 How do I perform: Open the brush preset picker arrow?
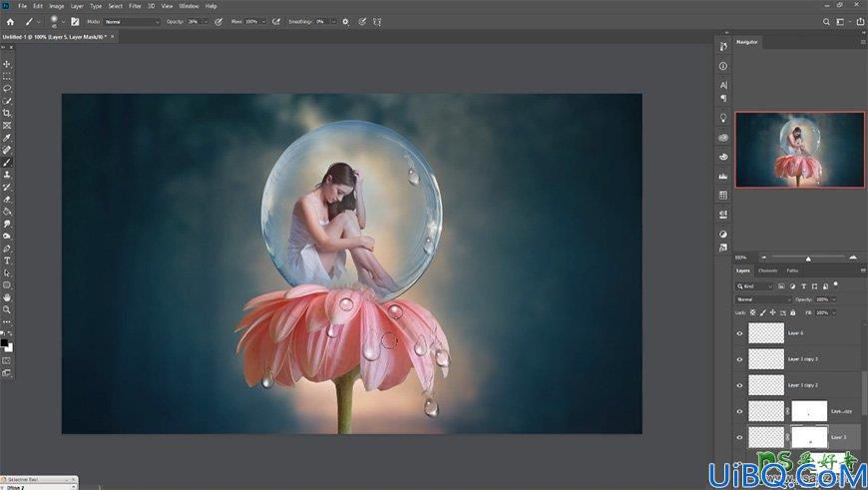coord(63,22)
